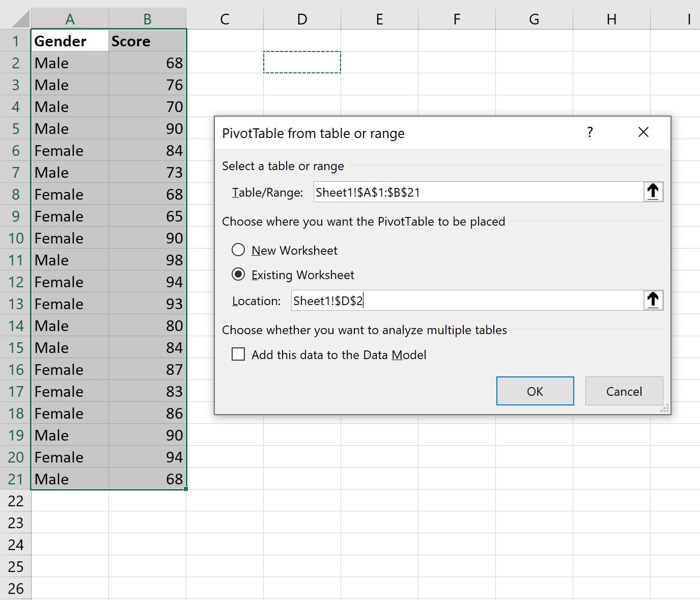Confirm the PivotTable with OK

(535, 391)
